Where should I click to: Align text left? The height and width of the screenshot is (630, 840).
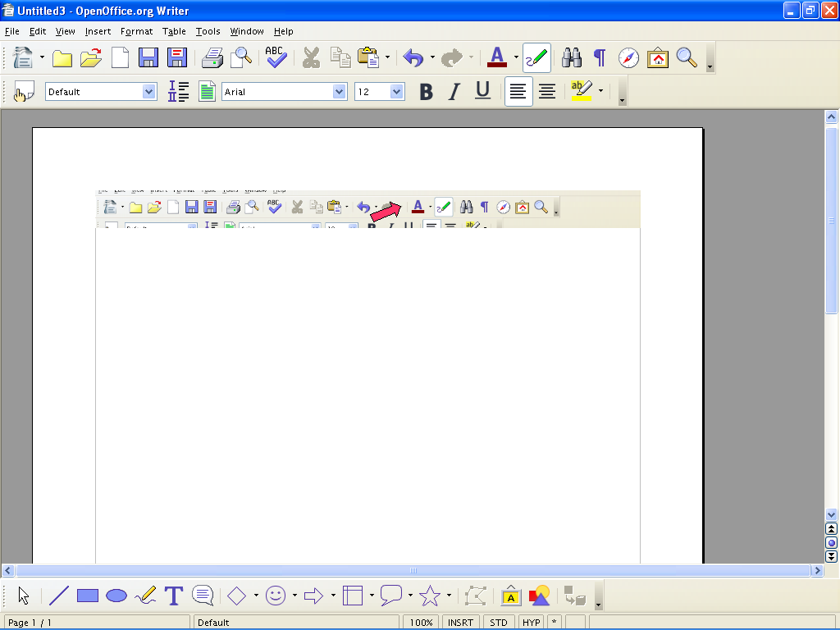coord(518,92)
